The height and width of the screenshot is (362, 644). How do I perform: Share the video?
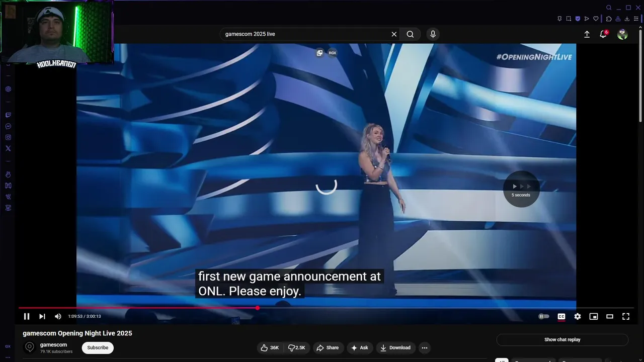click(x=328, y=348)
